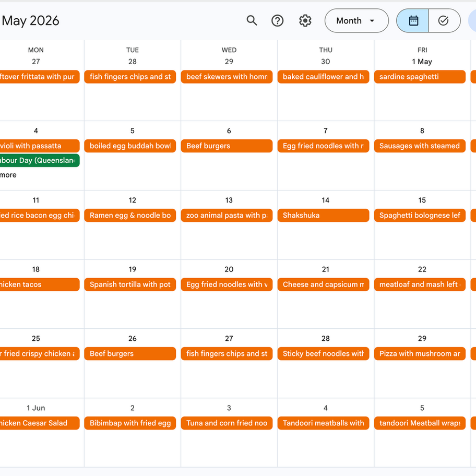Screen dimensions: 476x476
Task: Switch to Calendar view toggle
Action: pyautogui.click(x=413, y=21)
